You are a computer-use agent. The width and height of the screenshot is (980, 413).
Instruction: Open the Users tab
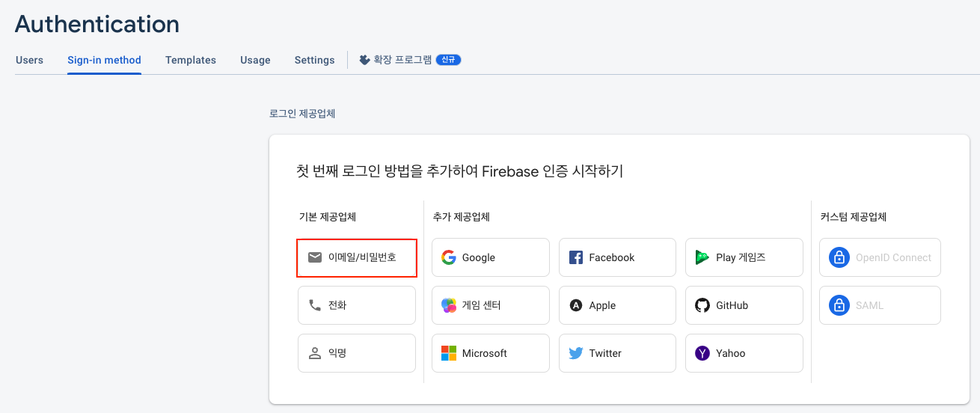coord(29,60)
